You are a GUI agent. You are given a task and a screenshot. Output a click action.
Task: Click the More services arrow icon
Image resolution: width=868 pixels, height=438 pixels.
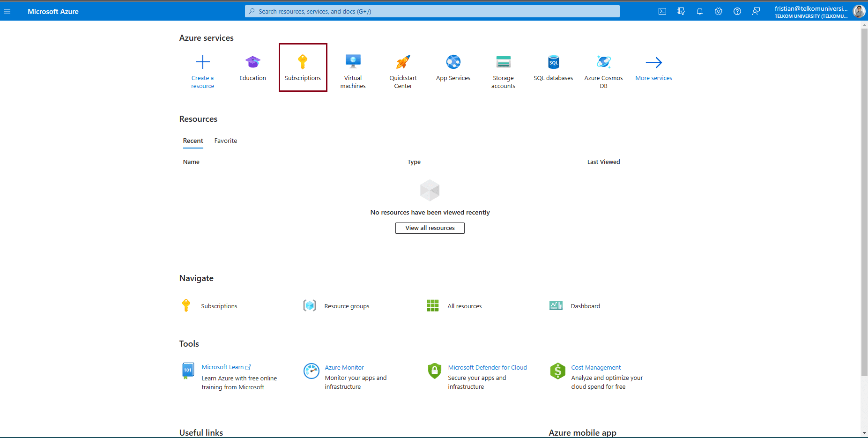(x=654, y=62)
